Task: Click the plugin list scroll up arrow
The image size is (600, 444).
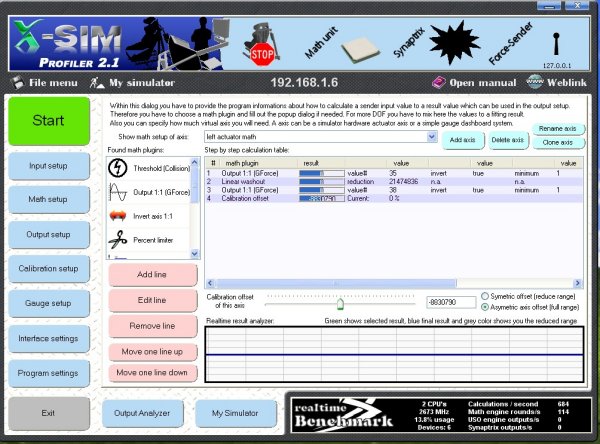Action: pos(194,162)
